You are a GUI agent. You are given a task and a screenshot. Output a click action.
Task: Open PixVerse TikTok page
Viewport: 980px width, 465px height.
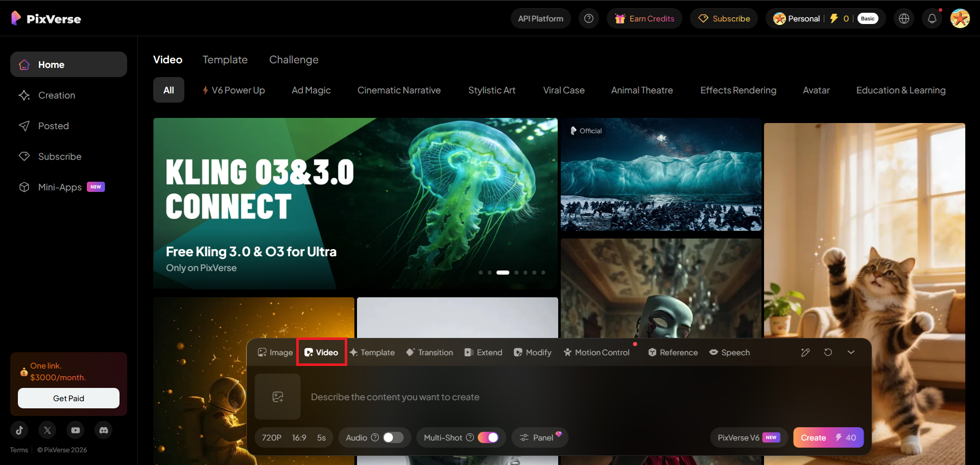click(x=19, y=430)
